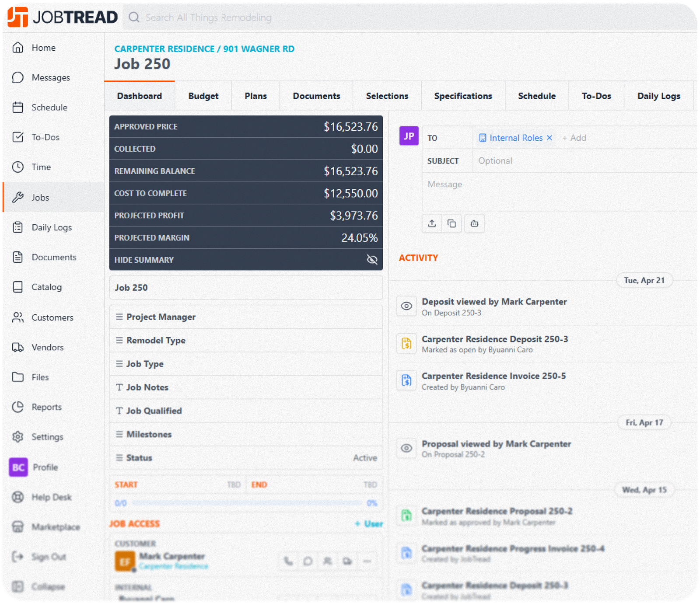Set the START date field

(x=178, y=484)
